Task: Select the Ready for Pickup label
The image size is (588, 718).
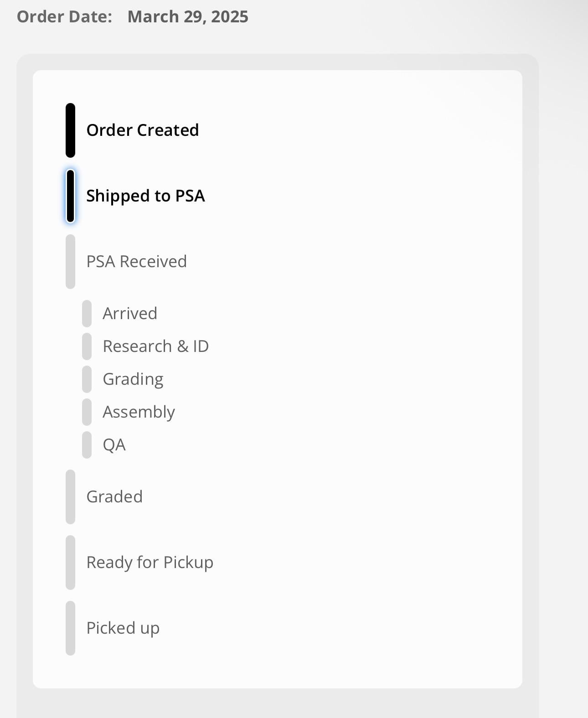Action: (150, 563)
